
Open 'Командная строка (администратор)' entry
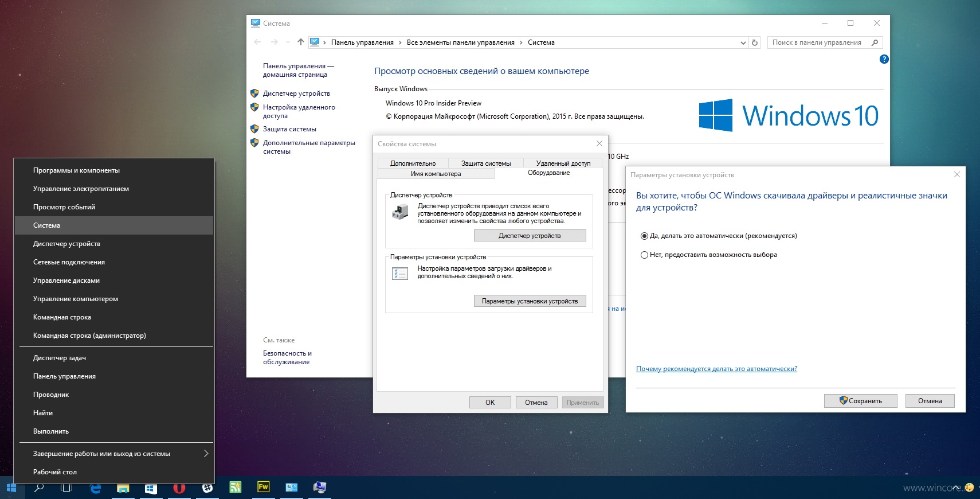coord(114,336)
